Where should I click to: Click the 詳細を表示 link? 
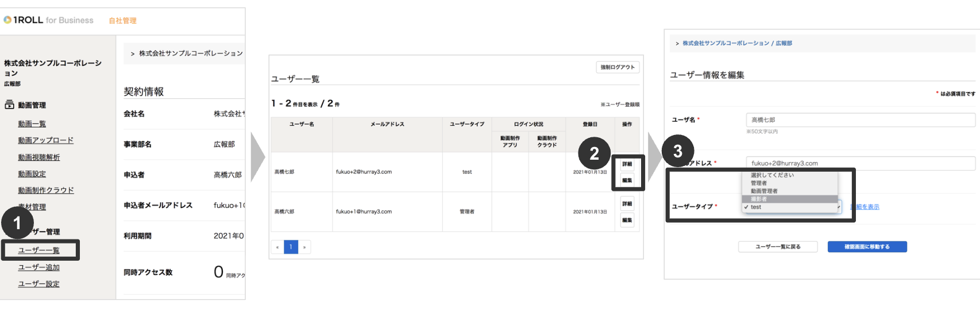coord(865,207)
